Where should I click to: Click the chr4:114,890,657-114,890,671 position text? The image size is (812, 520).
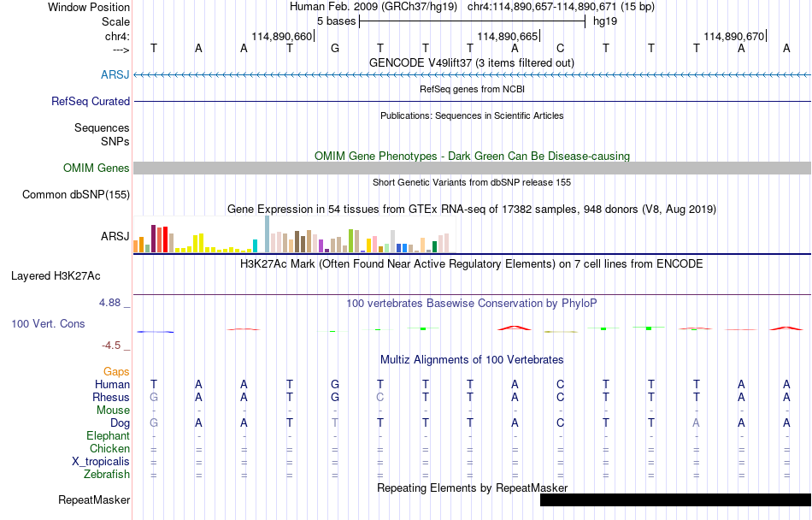(561, 7)
